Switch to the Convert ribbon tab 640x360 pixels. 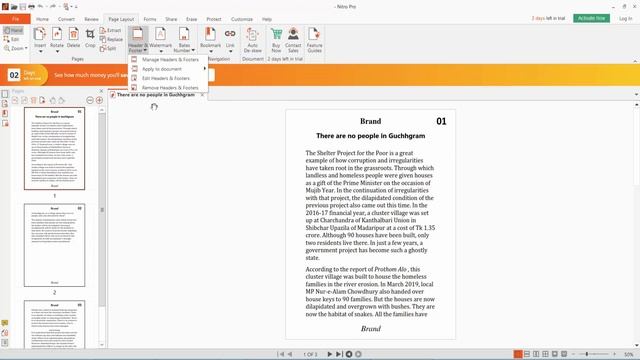point(66,19)
